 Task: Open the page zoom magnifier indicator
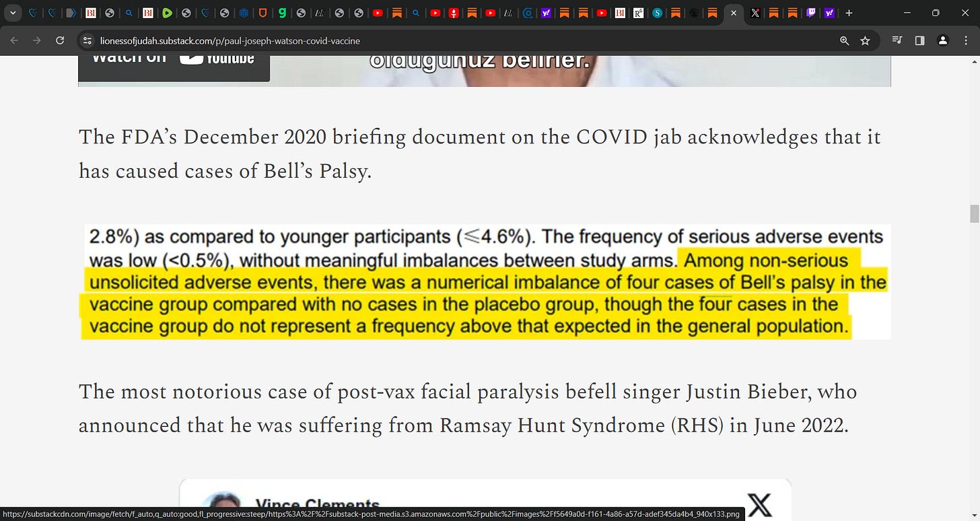[844, 41]
